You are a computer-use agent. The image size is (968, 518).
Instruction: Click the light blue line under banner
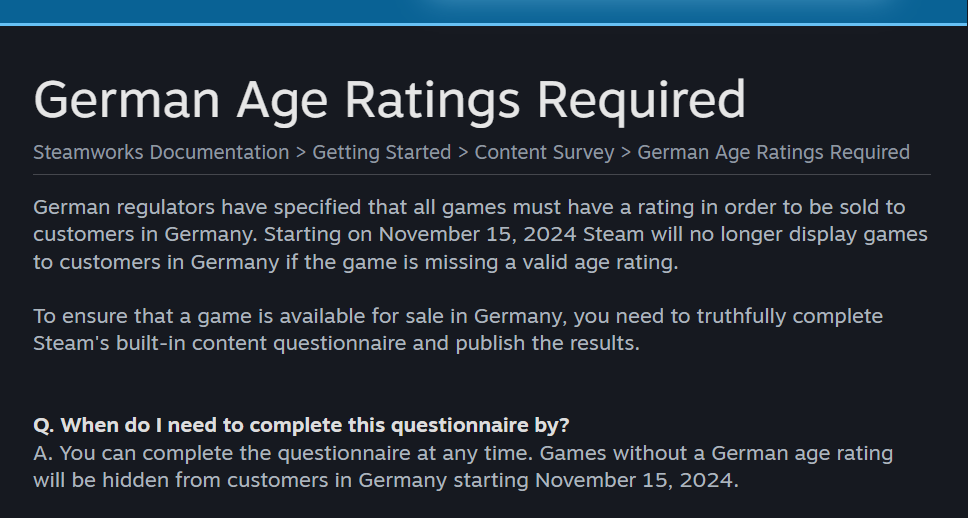click(484, 24)
